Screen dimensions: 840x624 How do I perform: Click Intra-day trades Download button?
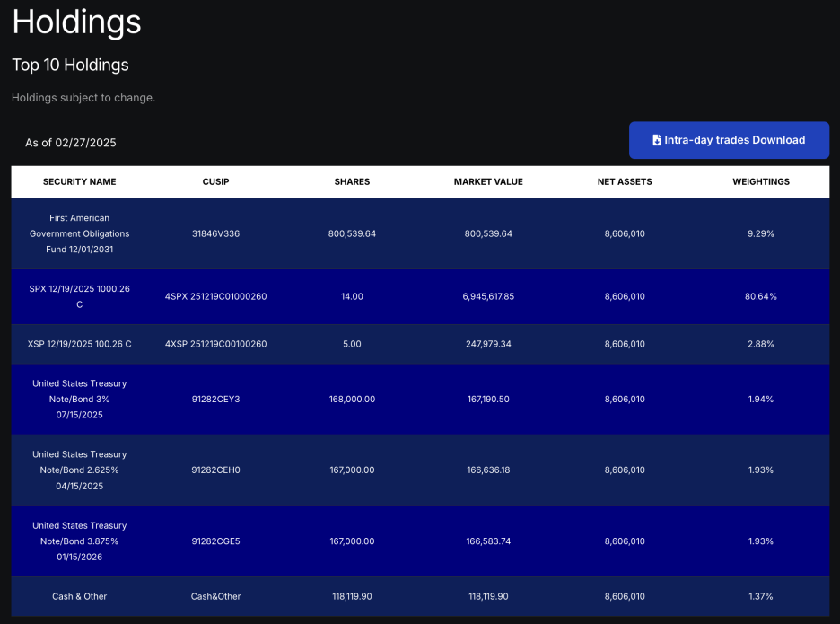point(729,140)
